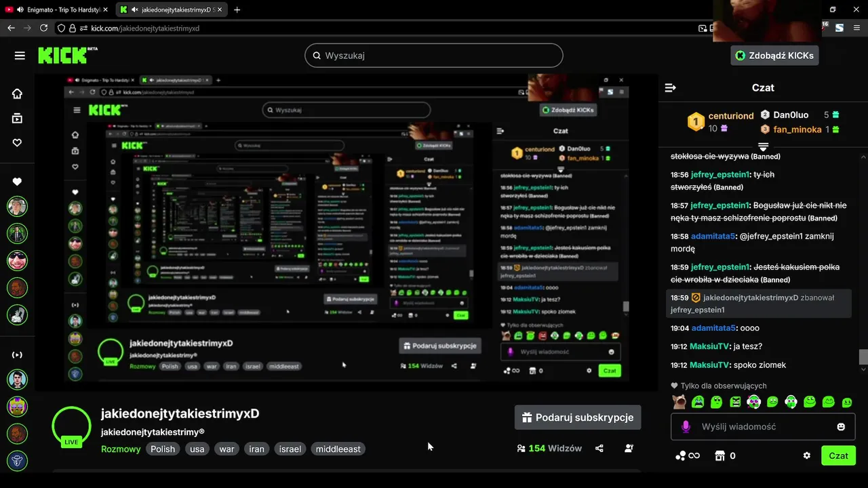Click Podaruj subskrypcje button
Screen dimensions: 868x488
click(x=578, y=418)
